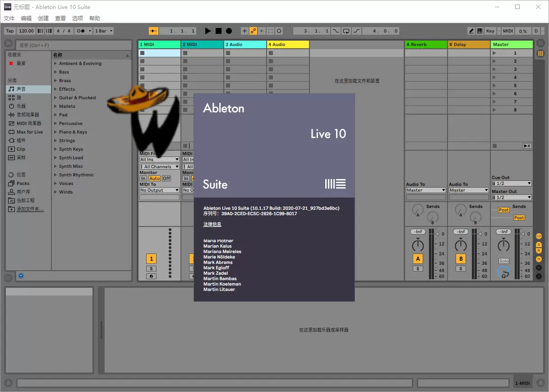Open the Cue Out dropdown
Viewport: 549px width, 392px height.
[512, 184]
